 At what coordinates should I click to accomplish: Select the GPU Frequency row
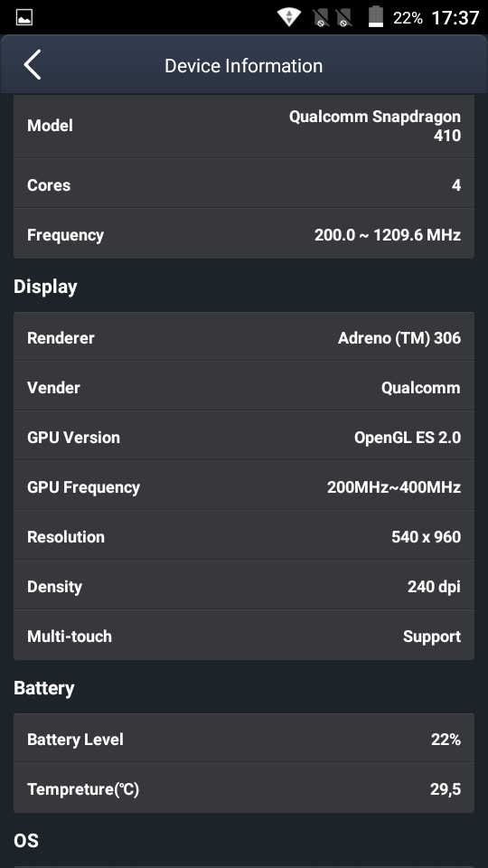[x=244, y=486]
